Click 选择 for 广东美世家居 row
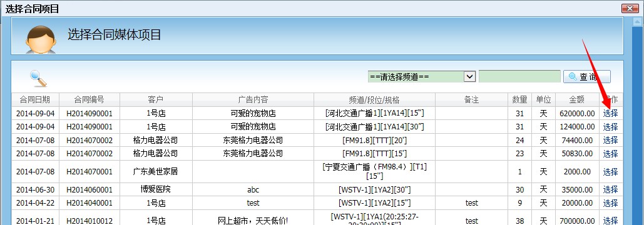This screenshot has width=644, height=225. coord(610,172)
